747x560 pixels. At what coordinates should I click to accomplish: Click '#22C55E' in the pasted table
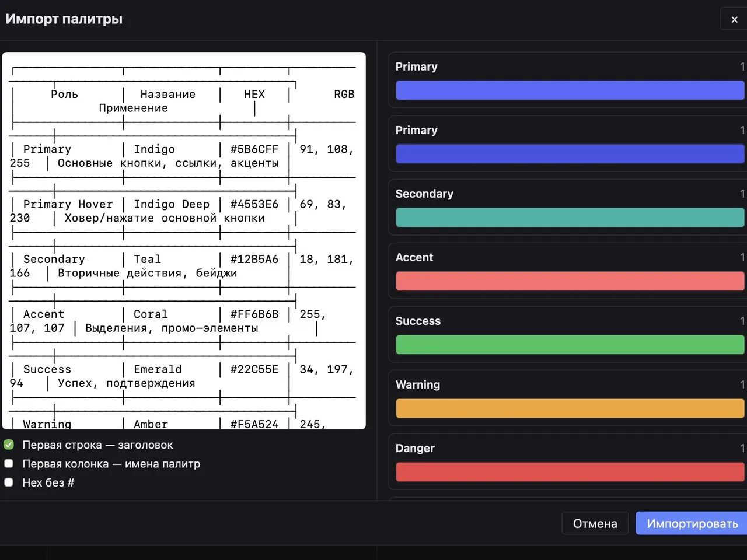tap(254, 369)
